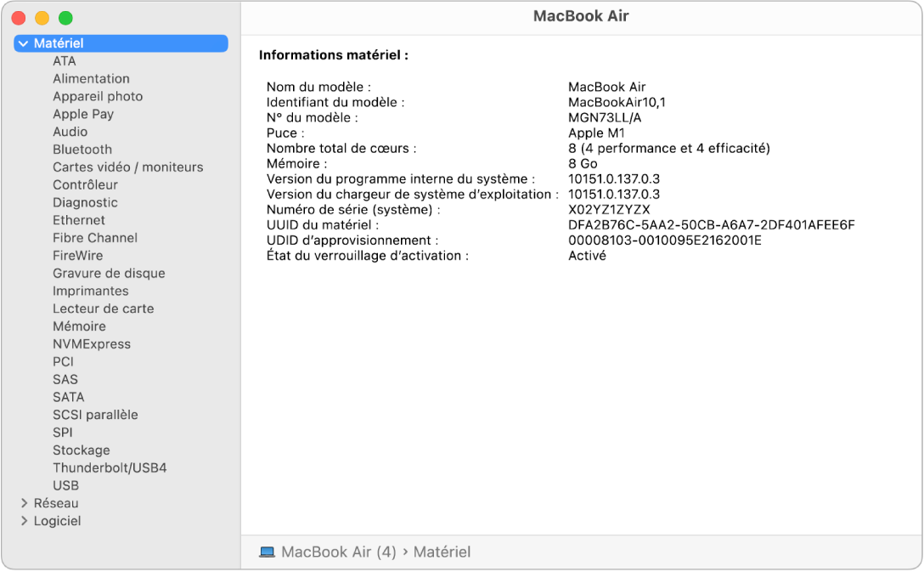Select Appareil photo in sidebar
Screen dimensions: 924x572
[x=98, y=97]
